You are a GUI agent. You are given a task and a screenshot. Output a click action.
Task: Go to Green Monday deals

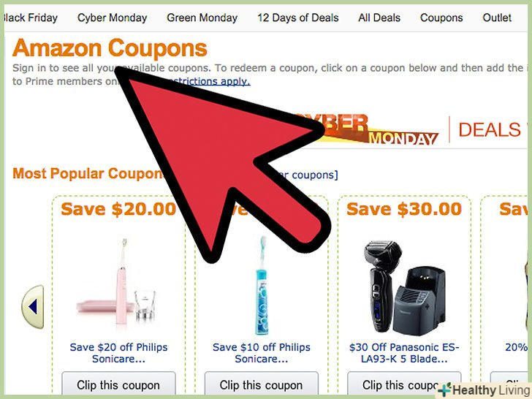(x=202, y=18)
